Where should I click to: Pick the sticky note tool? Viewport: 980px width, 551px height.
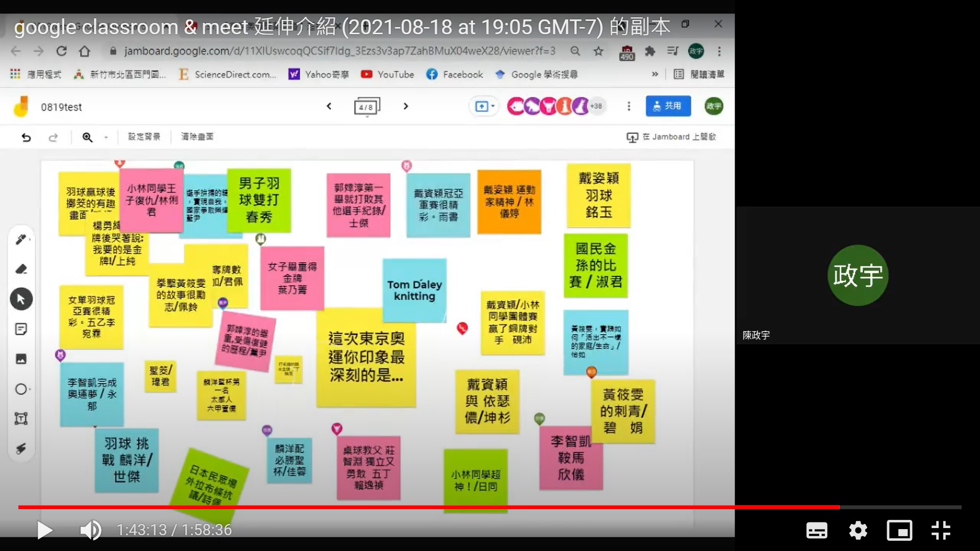point(21,329)
